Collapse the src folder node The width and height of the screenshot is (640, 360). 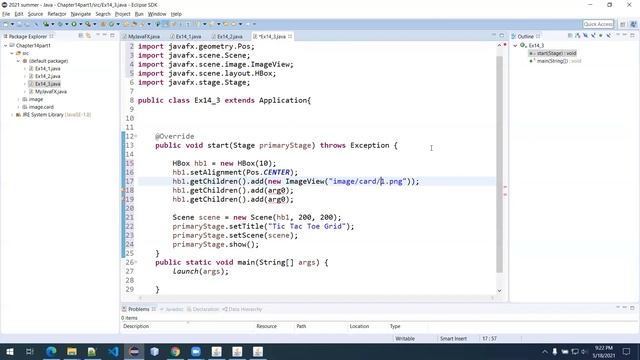coord(12,53)
